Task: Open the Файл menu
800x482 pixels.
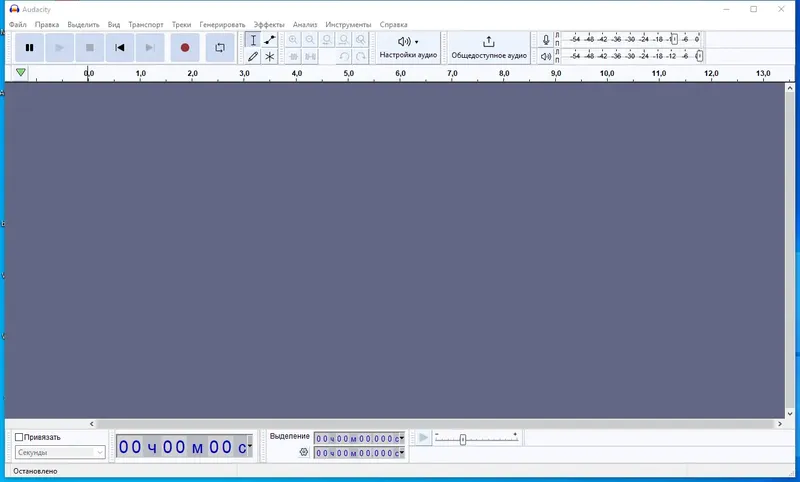Action: point(18,24)
